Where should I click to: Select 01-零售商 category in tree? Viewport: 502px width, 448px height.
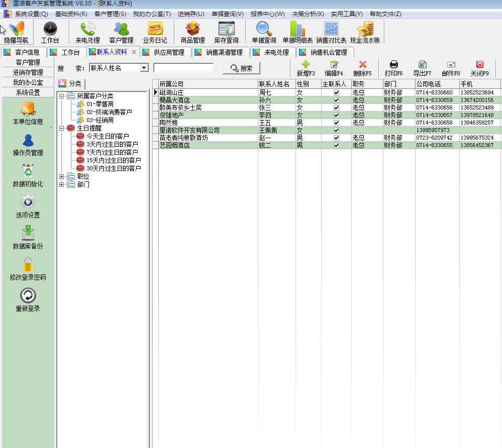(100, 104)
